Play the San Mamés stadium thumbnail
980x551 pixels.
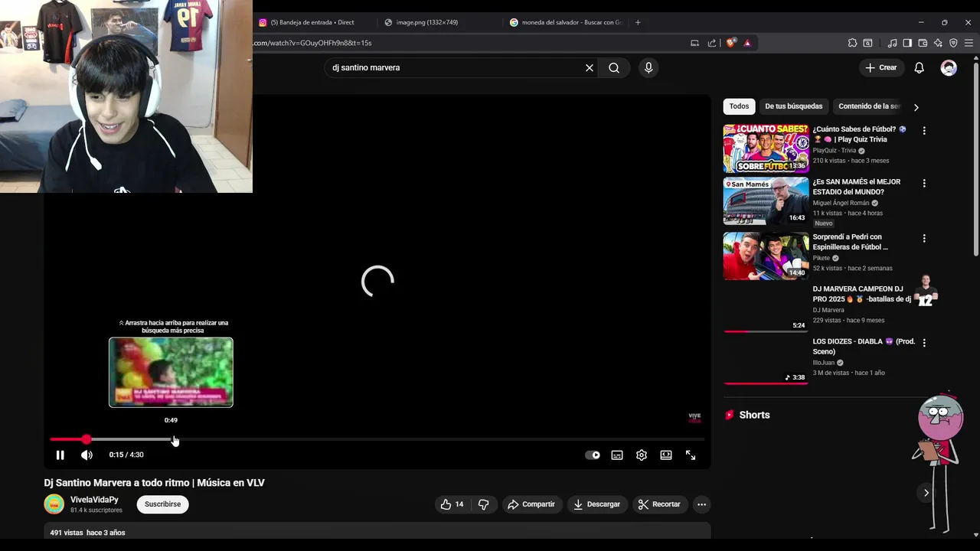click(x=766, y=201)
